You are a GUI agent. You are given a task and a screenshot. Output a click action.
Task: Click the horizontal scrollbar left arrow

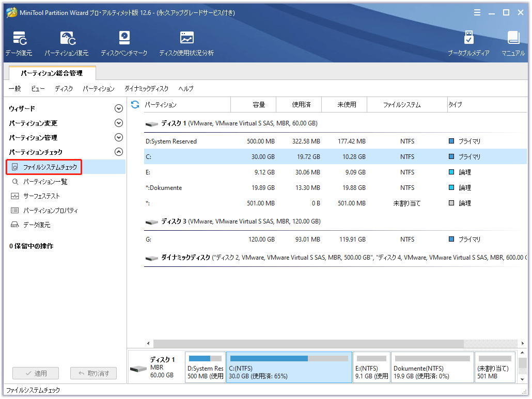pyautogui.click(x=148, y=343)
